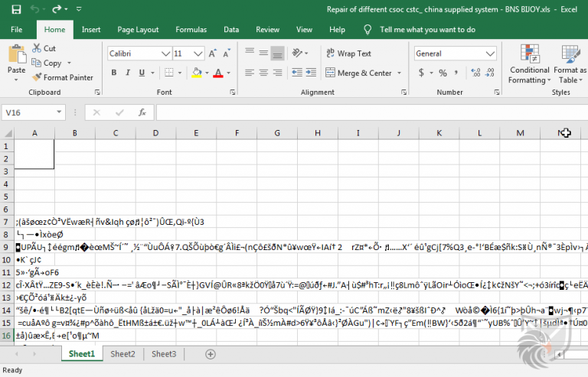This screenshot has height=377, width=588.
Task: Click Align Right icon
Action: 277,73
